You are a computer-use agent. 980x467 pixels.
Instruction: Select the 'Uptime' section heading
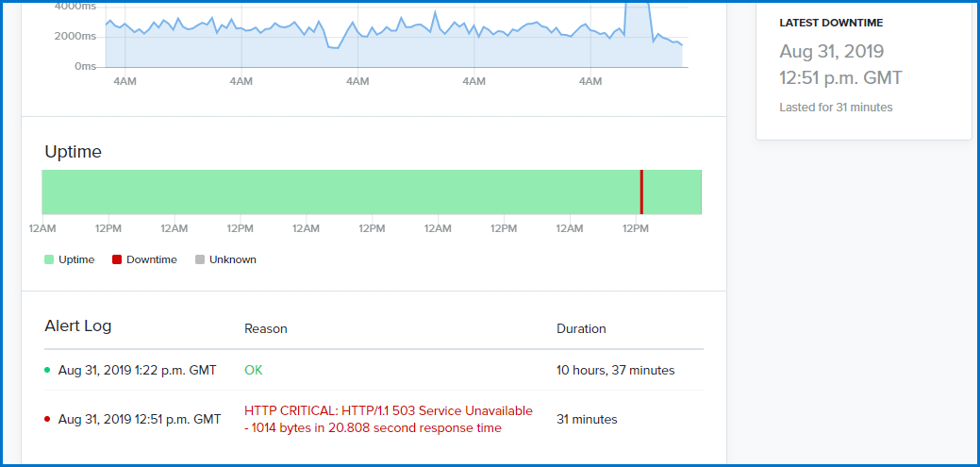pyautogui.click(x=74, y=152)
